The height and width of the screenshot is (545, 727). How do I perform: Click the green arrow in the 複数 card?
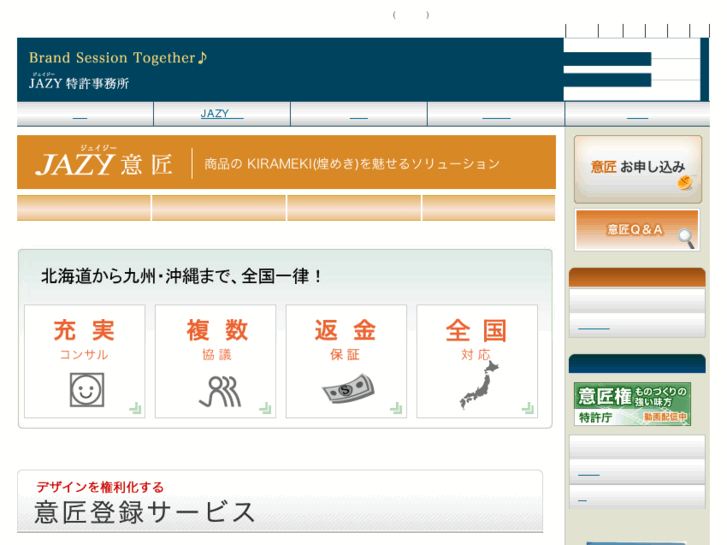[x=265, y=408]
